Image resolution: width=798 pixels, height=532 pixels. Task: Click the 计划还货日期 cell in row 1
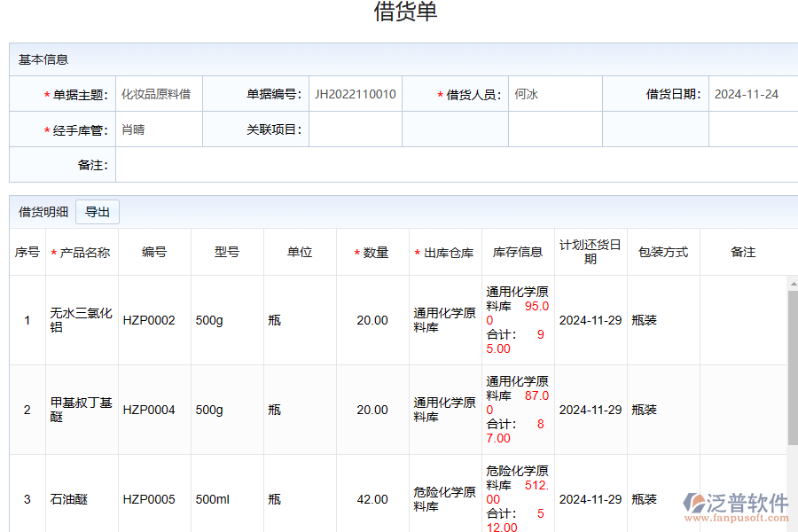coord(591,320)
